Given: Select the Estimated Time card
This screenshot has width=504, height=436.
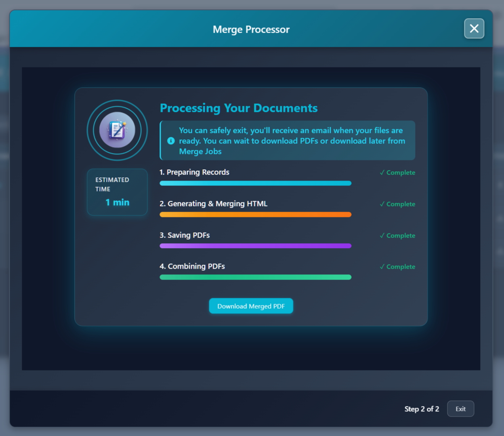Looking at the screenshot, I should 117,192.
